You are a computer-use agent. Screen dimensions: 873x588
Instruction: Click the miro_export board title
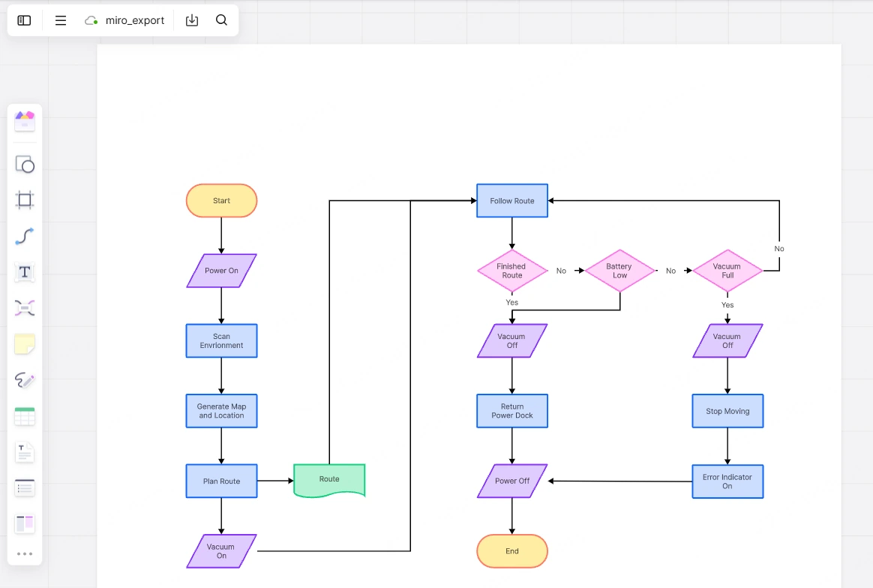[x=135, y=20]
